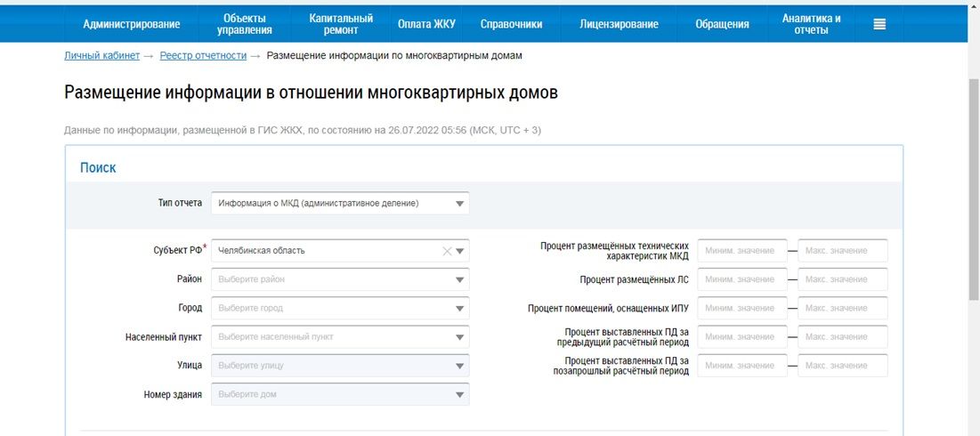Open the Капитальный ремонт menu
The height and width of the screenshot is (436, 980).
(341, 24)
